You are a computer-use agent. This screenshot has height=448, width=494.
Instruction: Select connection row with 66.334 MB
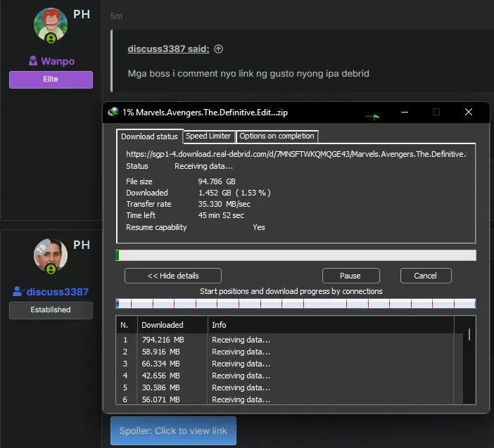[x=289, y=364]
